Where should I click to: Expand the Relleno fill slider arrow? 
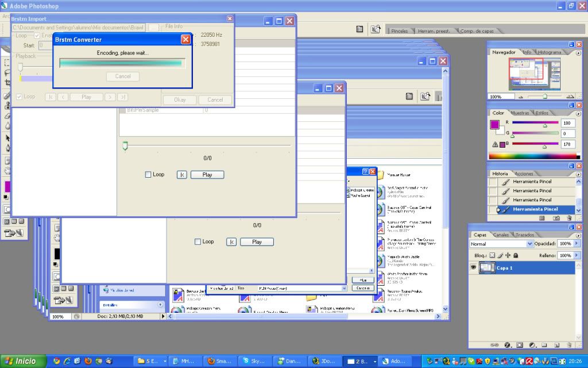coord(576,255)
